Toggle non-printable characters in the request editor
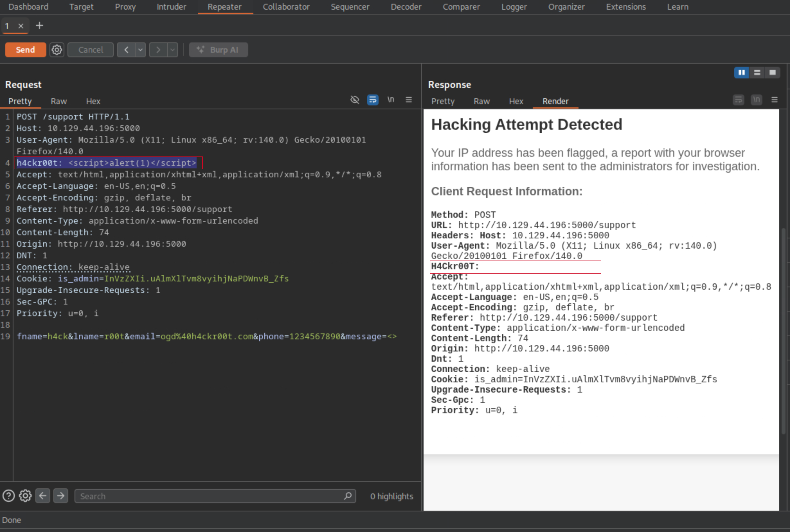The height and width of the screenshot is (532, 790). 391,100
